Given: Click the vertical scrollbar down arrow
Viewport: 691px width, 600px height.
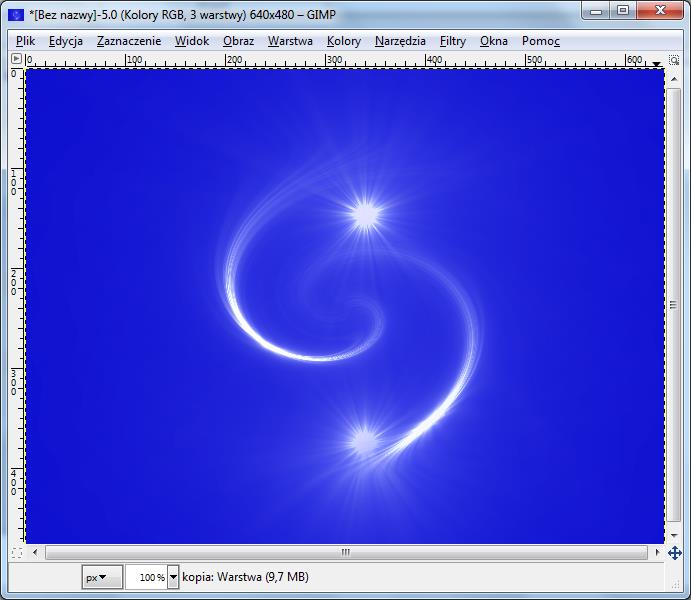Looking at the screenshot, I should click(x=674, y=536).
